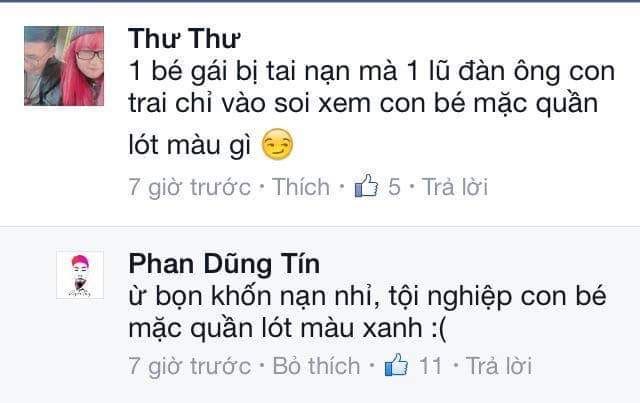Open Thư Thư's profile picture
The image size is (640, 403).
click(64, 66)
